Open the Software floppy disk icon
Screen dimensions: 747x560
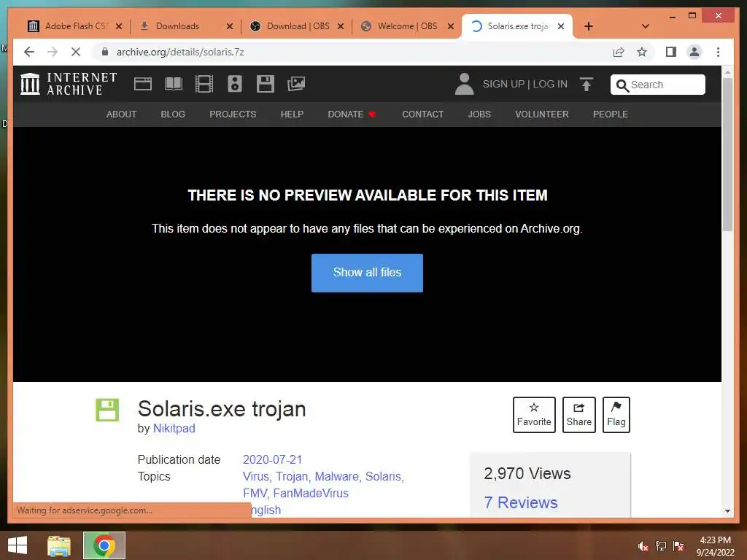pyautogui.click(x=266, y=84)
